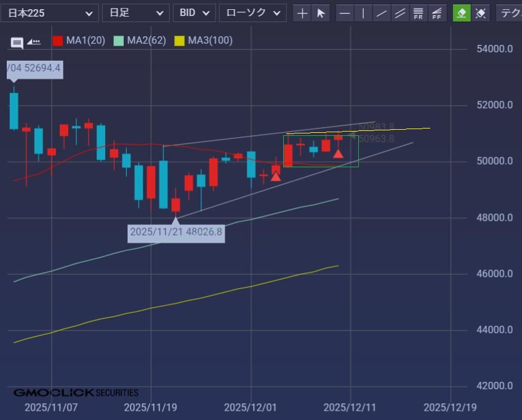Image resolution: width=522 pixels, height=420 pixels.
Task: Click the MA2(62) indicator label
Action: (x=146, y=41)
